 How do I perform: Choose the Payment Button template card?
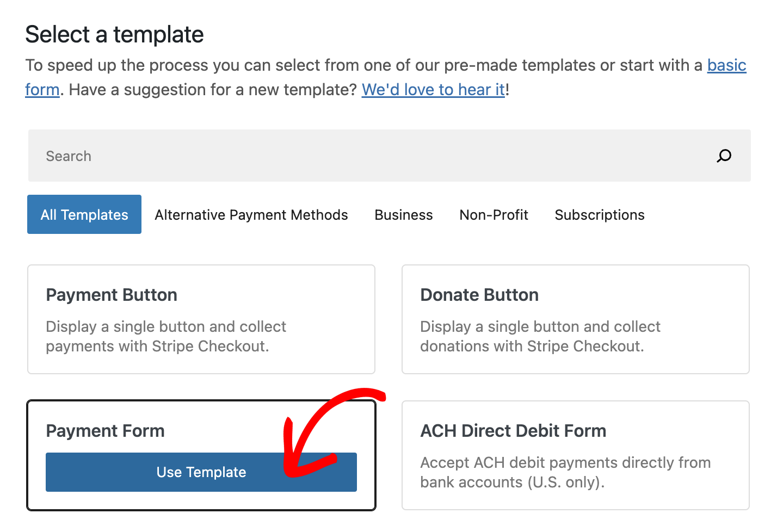201,319
